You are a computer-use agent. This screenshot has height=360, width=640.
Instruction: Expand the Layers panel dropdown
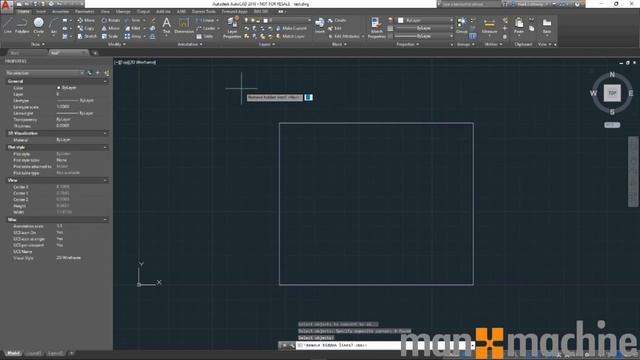pos(267,44)
